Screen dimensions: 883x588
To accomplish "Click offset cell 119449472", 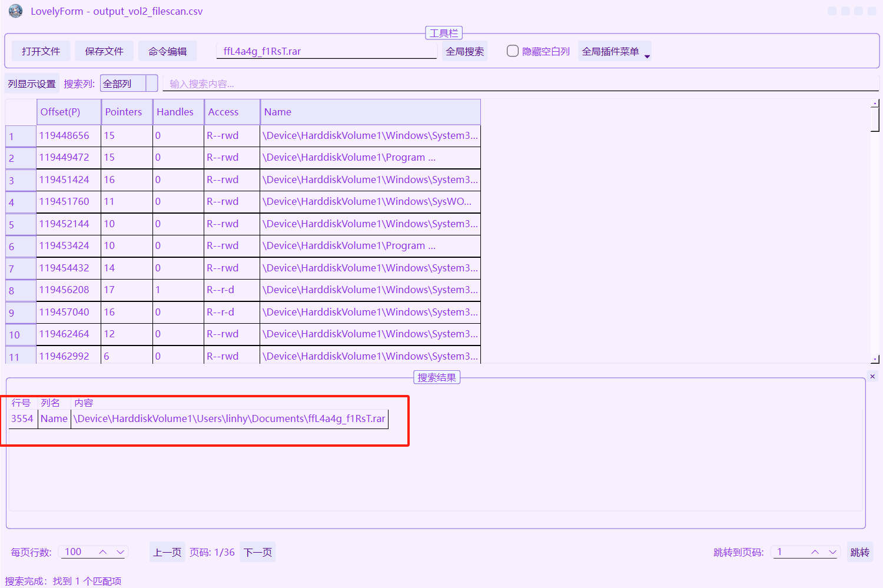I will [x=69, y=158].
